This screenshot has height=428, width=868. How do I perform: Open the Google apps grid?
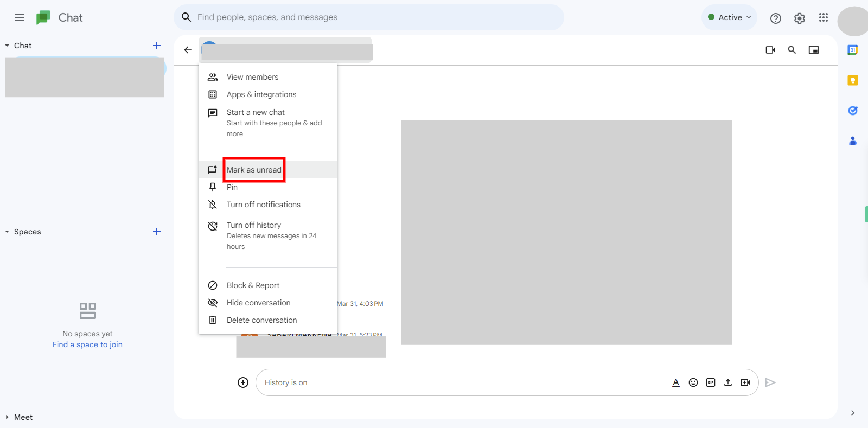pos(824,17)
